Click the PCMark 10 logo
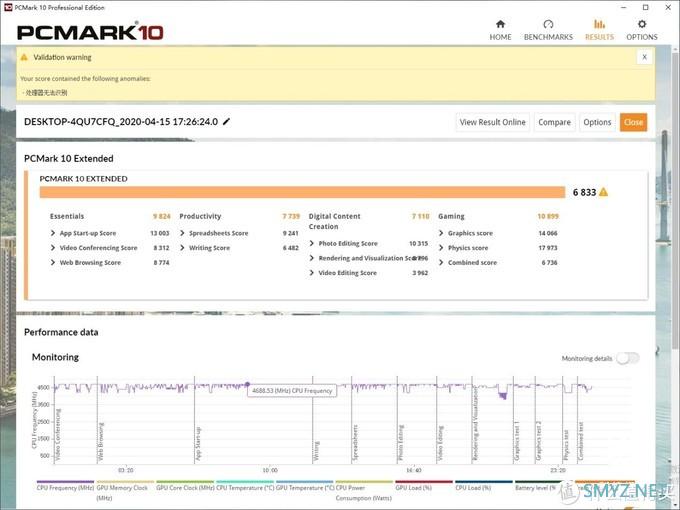The height and width of the screenshot is (510, 680). click(90, 32)
